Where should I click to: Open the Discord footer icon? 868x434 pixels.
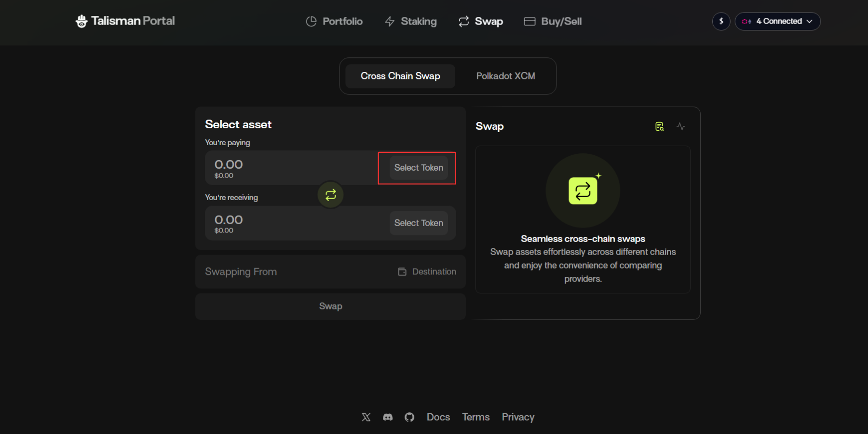388,417
